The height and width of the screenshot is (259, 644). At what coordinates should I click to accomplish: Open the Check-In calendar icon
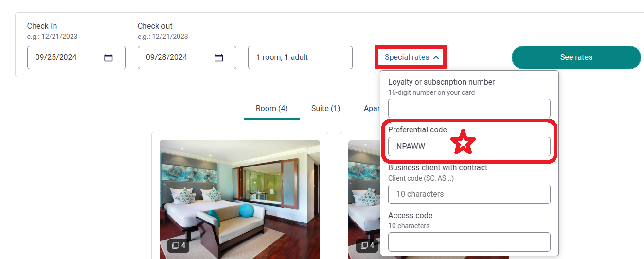pos(108,57)
